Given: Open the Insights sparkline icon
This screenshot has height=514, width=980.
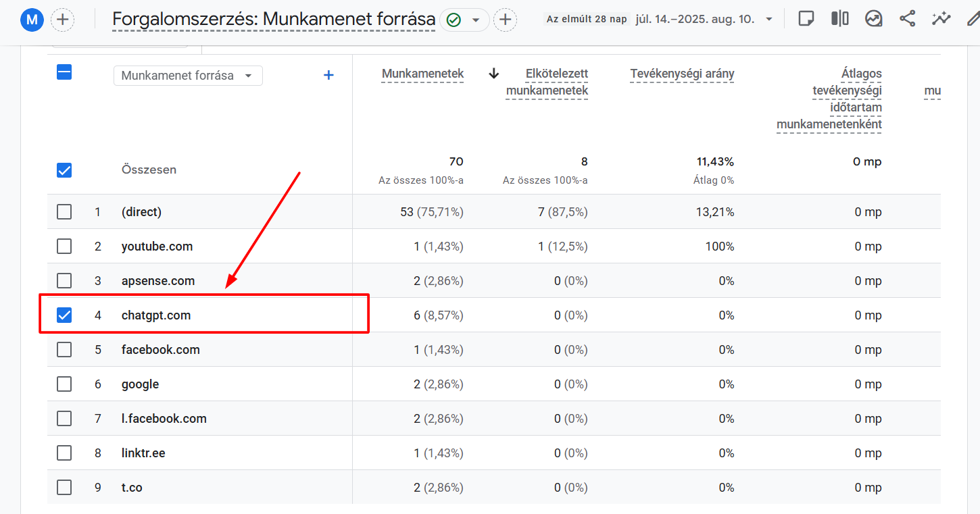Looking at the screenshot, I should point(941,19).
